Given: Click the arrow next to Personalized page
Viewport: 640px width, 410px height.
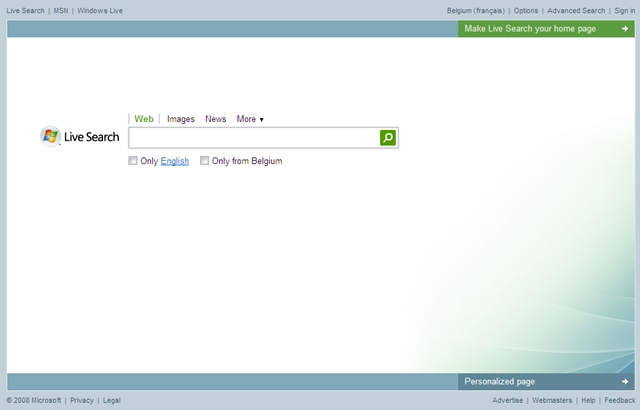Looking at the screenshot, I should click(x=624, y=381).
